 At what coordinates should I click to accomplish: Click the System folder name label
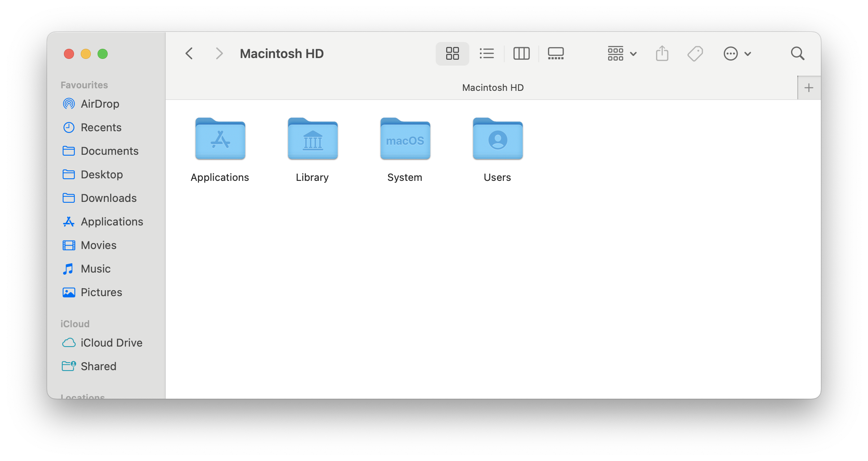405,178
